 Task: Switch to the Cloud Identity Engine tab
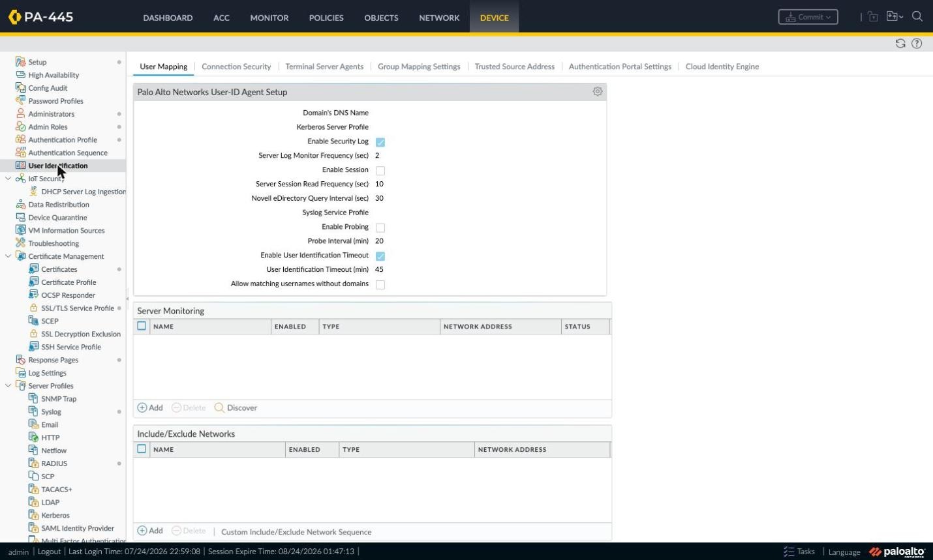pos(722,66)
